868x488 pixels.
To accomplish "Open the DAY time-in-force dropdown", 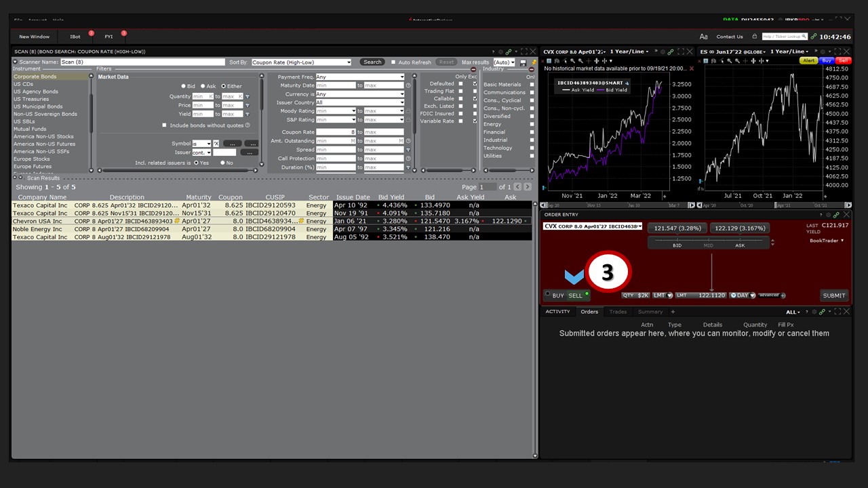I will [x=743, y=296].
